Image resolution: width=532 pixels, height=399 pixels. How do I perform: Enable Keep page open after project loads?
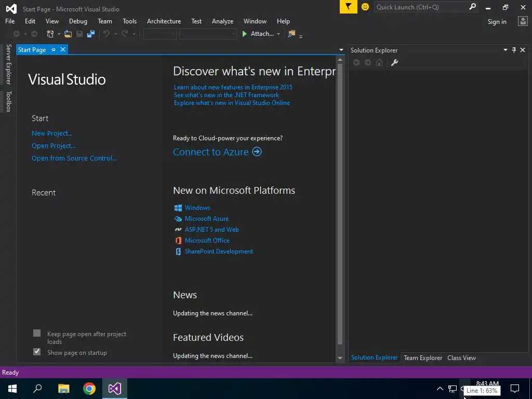(x=37, y=333)
